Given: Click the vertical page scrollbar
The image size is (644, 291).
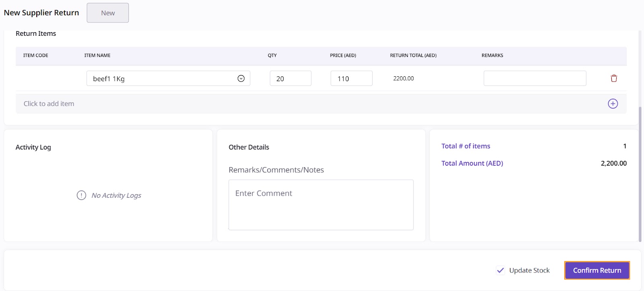Looking at the screenshot, I should (640, 173).
